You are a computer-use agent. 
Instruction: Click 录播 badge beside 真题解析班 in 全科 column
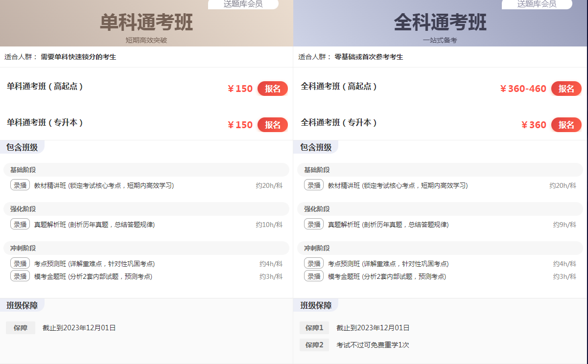tap(314, 225)
